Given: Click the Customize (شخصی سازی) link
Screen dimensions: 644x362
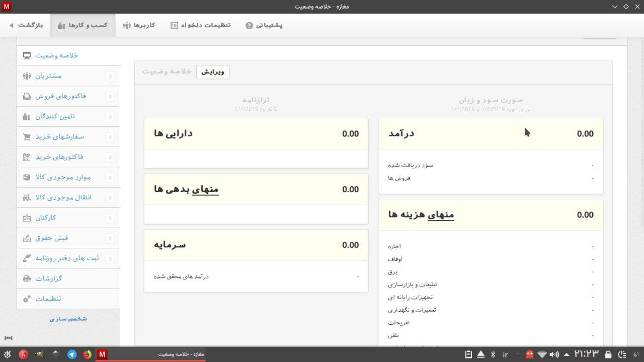Looking at the screenshot, I should 68,319.
